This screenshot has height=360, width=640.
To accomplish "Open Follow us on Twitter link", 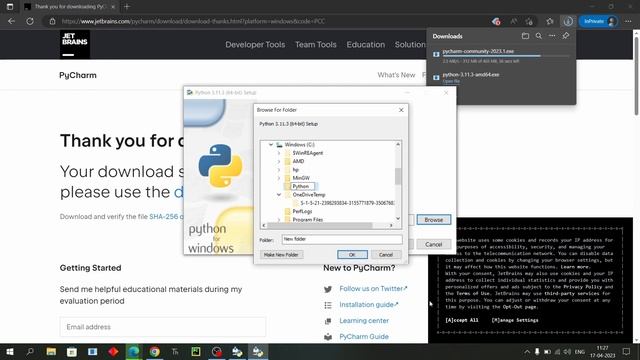I will (x=373, y=289).
